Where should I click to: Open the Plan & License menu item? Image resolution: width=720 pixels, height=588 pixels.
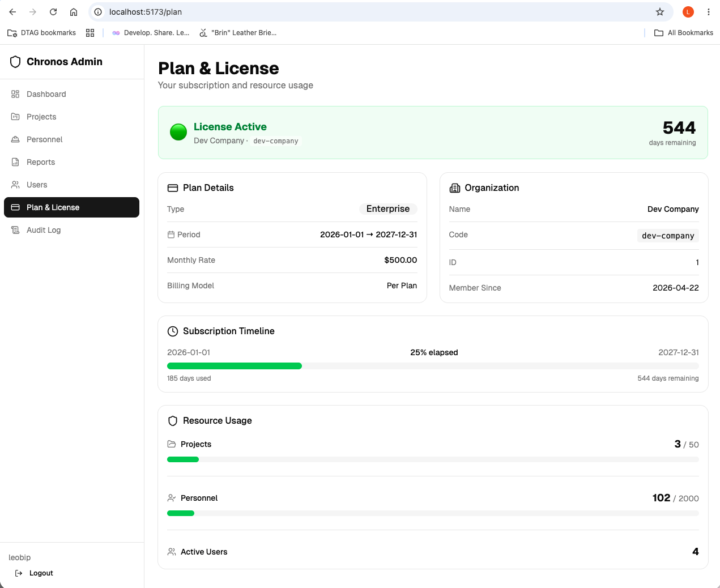coord(71,207)
